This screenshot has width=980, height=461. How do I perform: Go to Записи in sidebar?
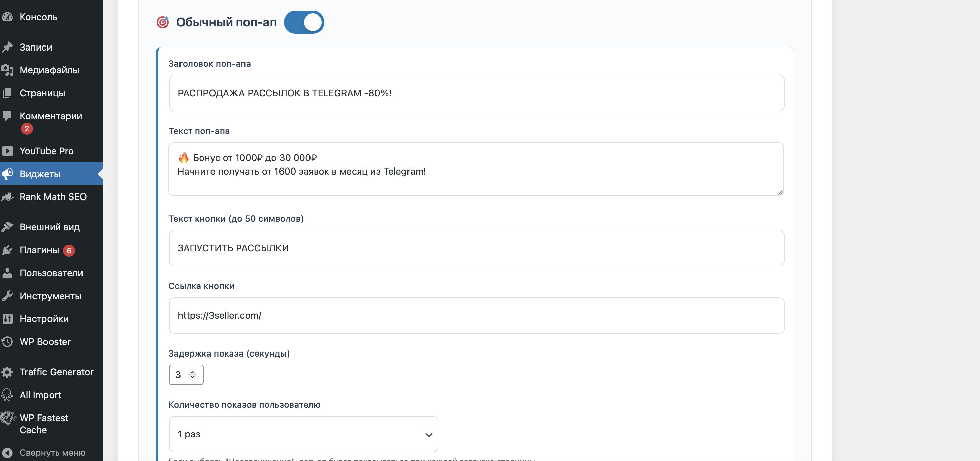(52, 47)
